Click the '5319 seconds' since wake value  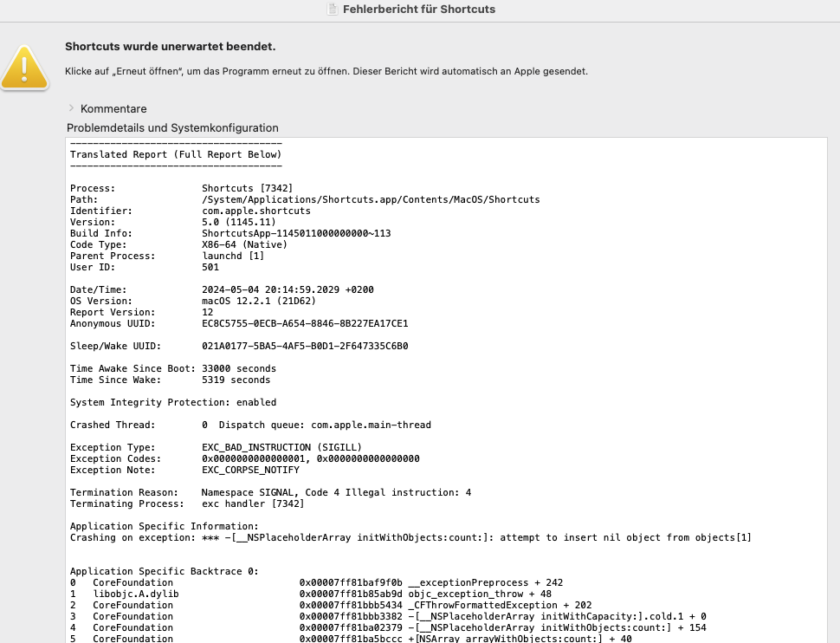coord(236,380)
